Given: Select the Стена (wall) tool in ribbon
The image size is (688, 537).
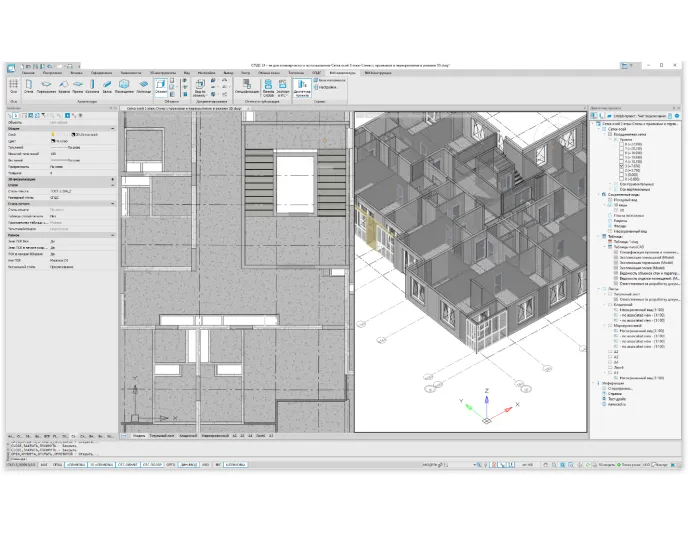Looking at the screenshot, I should [x=30, y=88].
